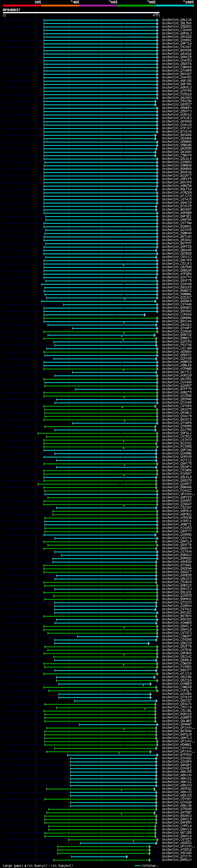The height and width of the screenshot is (868, 197).
Task: Open hit UniRef100_C3U0K8
Action: point(177,30)
